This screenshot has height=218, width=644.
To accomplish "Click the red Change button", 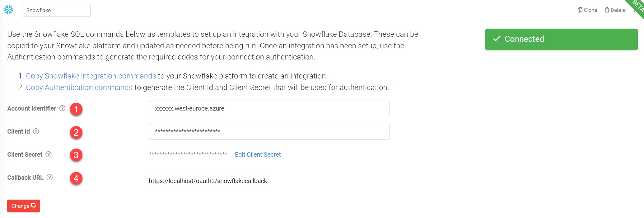I will pyautogui.click(x=24, y=206).
